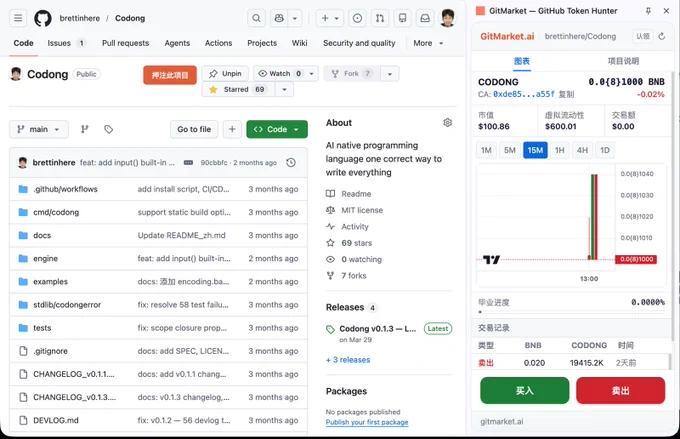The width and height of the screenshot is (680, 439).
Task: Open the issues circle icon in header
Action: 357,18
